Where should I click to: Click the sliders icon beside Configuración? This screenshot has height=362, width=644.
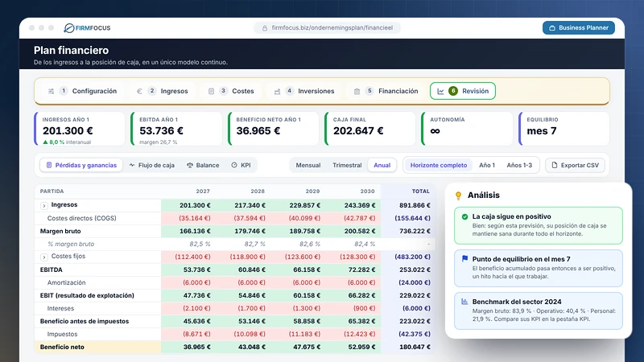tap(51, 91)
